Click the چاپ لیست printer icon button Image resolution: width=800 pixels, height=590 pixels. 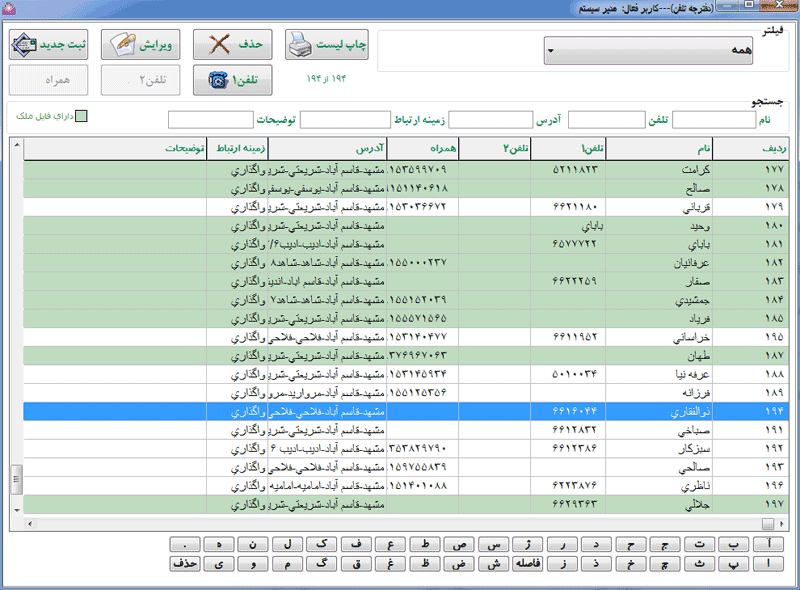coord(327,44)
